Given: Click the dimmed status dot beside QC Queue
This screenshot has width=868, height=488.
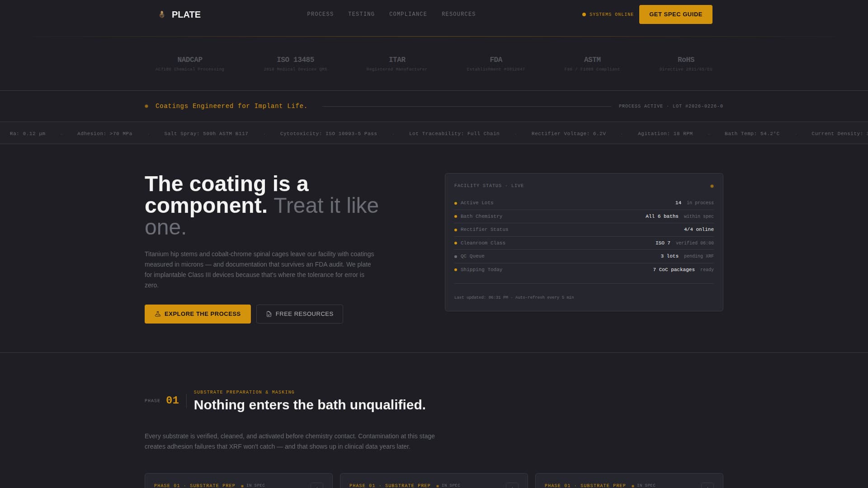Looking at the screenshot, I should (x=455, y=256).
